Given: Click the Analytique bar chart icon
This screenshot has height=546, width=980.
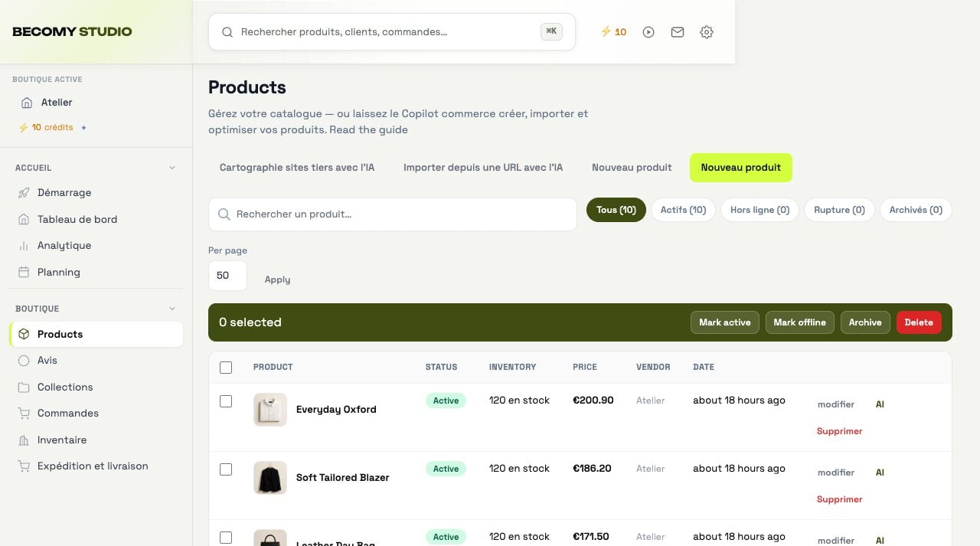Looking at the screenshot, I should pos(24,246).
